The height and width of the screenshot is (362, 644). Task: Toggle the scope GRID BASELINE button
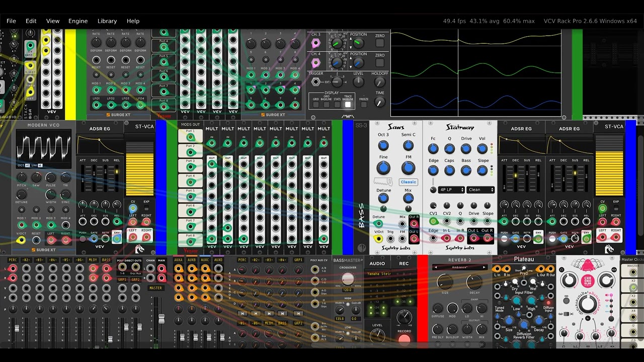327,105
